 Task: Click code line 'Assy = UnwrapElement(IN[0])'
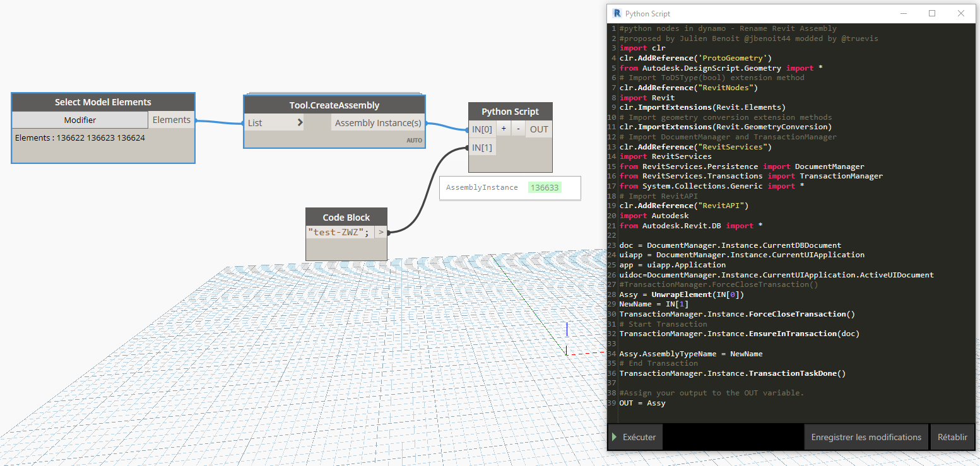[x=682, y=294]
